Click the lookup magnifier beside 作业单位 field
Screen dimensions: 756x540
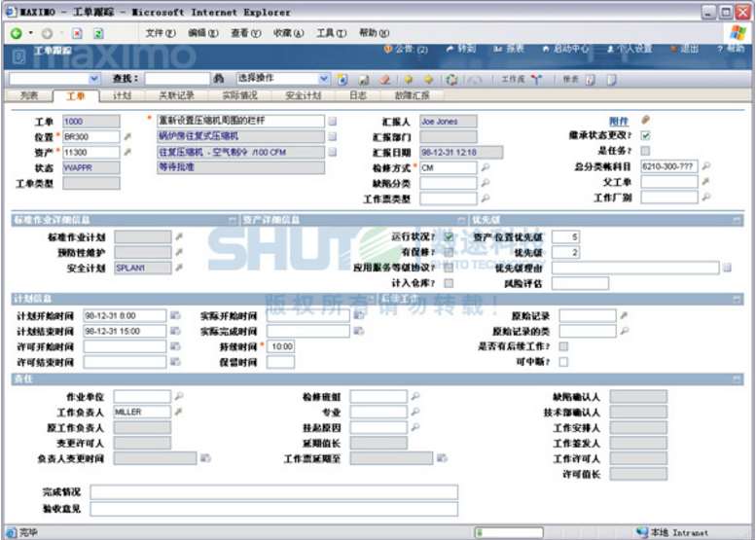click(x=178, y=396)
